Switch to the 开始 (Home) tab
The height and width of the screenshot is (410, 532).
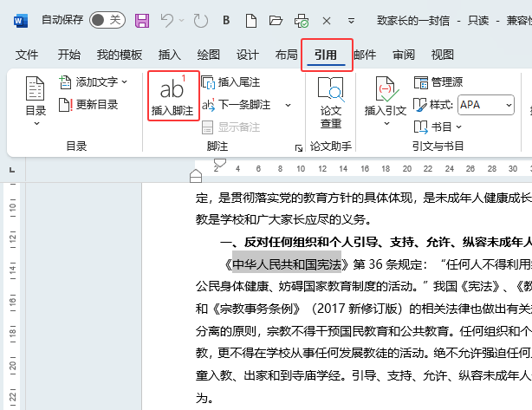[69, 55]
